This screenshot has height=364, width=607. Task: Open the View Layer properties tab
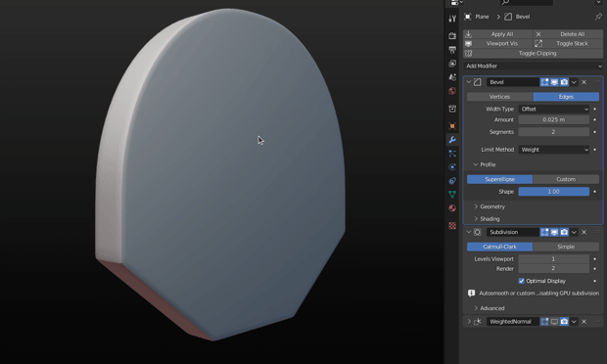(452, 64)
